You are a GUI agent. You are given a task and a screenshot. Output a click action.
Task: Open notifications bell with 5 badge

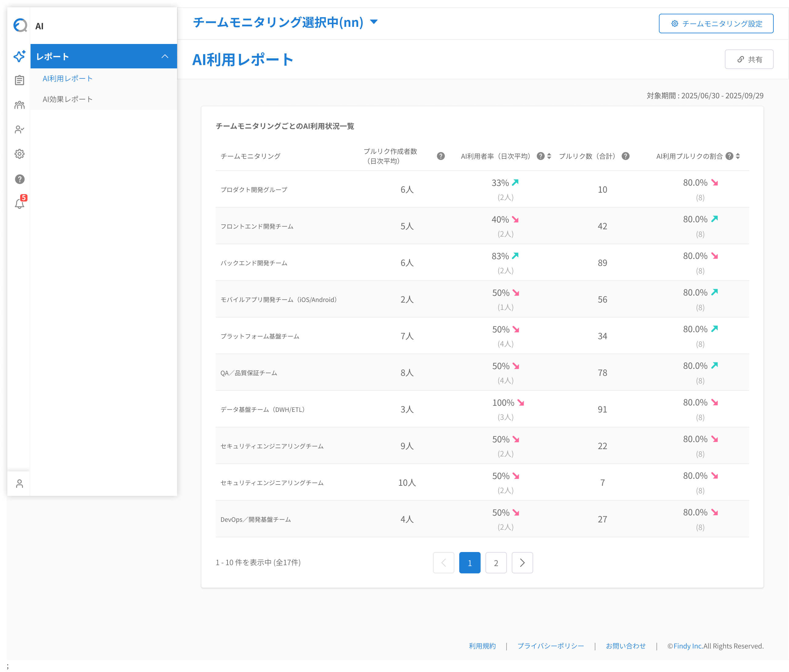[20, 204]
